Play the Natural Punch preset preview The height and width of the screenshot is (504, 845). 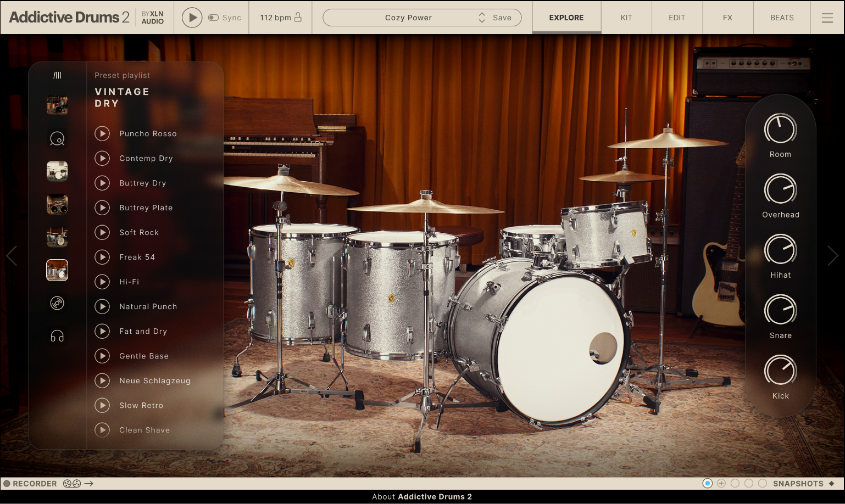click(x=102, y=306)
